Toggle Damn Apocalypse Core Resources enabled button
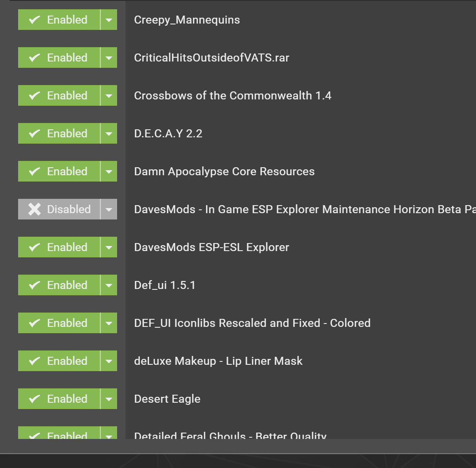This screenshot has width=476, height=468. point(59,171)
